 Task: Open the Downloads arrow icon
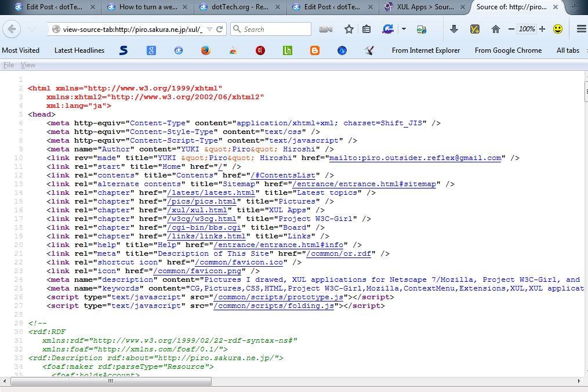point(454,28)
